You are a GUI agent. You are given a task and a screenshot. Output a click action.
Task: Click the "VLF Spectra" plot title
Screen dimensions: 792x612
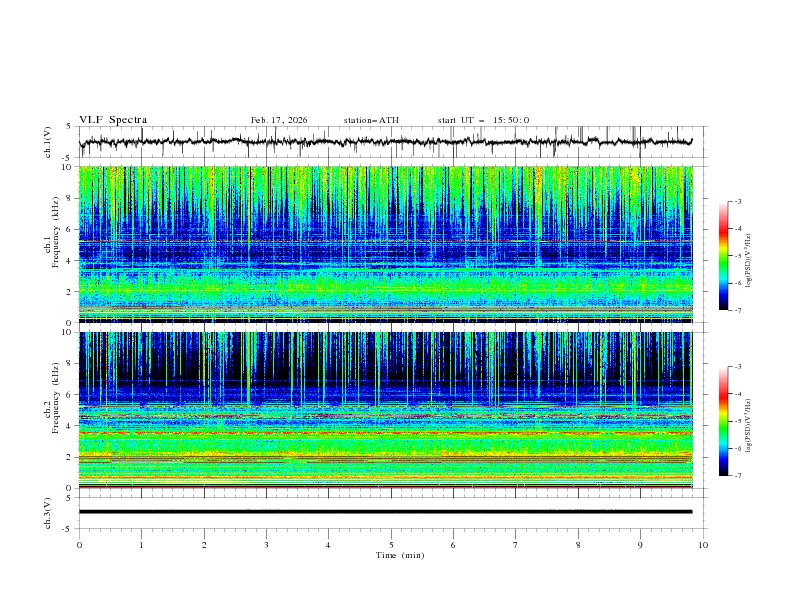113,120
